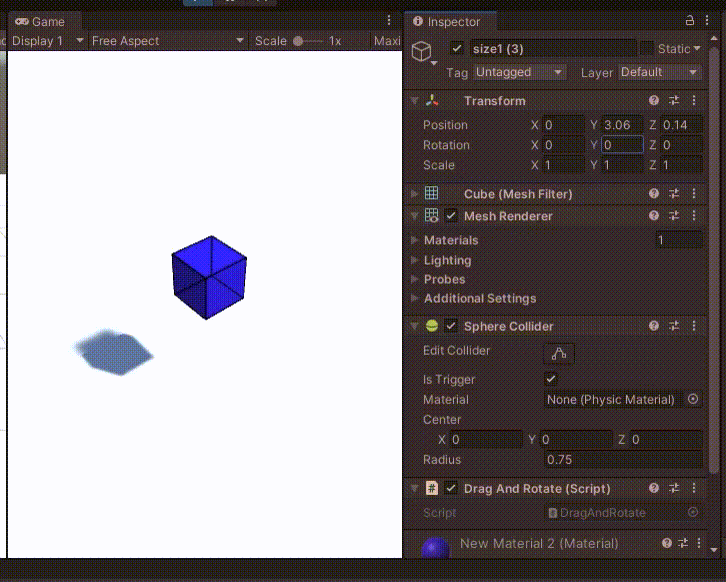
Task: Open Transform three-dot context menu
Action: click(x=694, y=100)
